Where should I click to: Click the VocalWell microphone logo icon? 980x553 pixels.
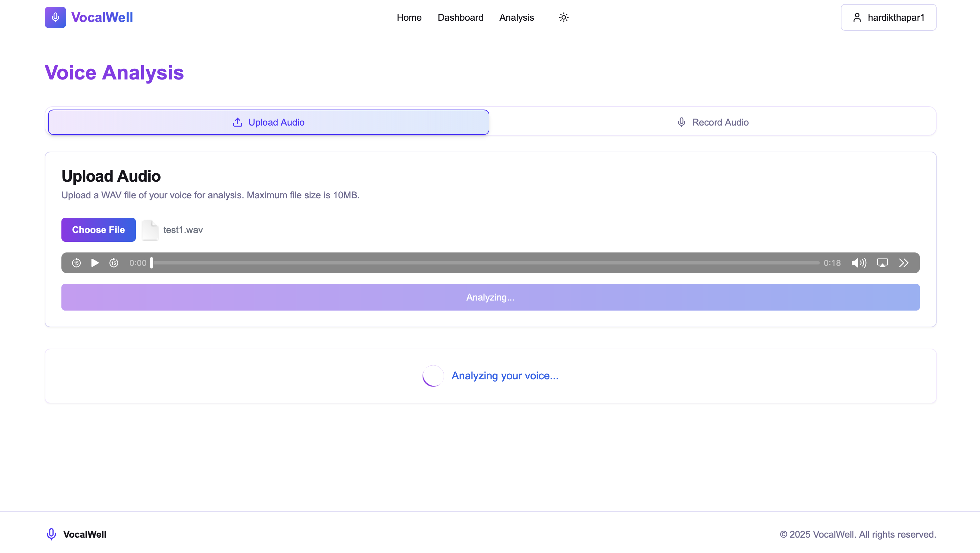pyautogui.click(x=55, y=17)
